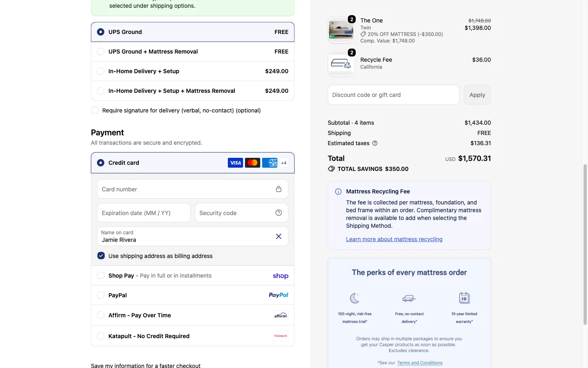Uncheck use shipping address as billing address

101,256
